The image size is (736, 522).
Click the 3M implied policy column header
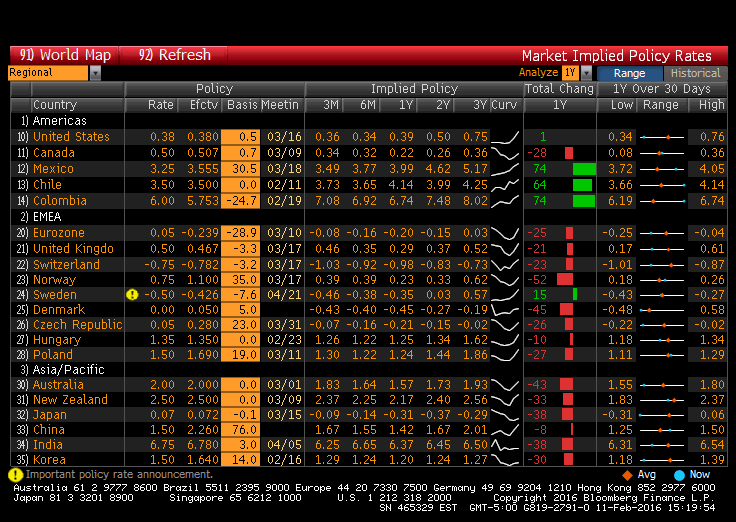click(324, 105)
